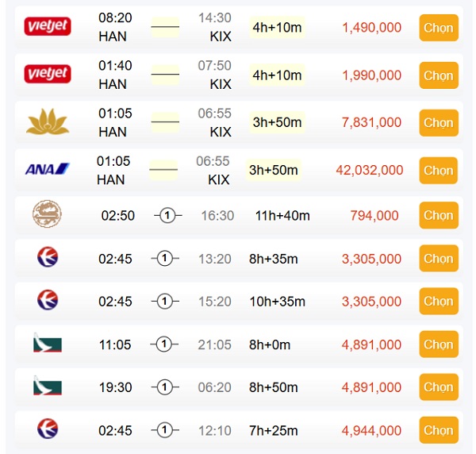Click the airline logo on the 13:20 arrival flight
Screen dimensions: 476x454
(48, 258)
